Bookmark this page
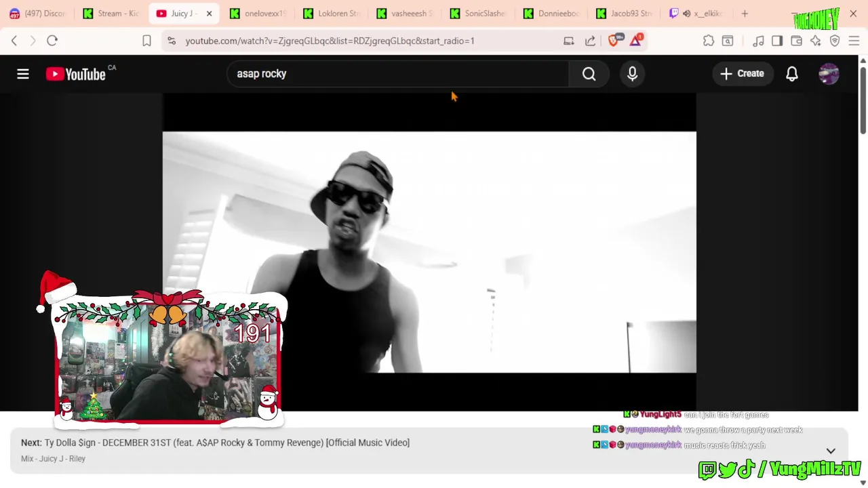868x488 pixels. pyautogui.click(x=146, y=41)
